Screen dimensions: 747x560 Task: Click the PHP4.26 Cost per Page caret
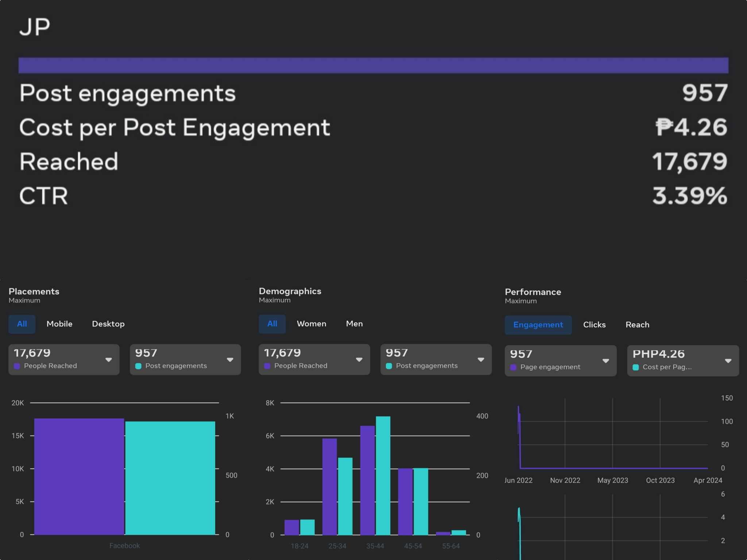(x=728, y=361)
